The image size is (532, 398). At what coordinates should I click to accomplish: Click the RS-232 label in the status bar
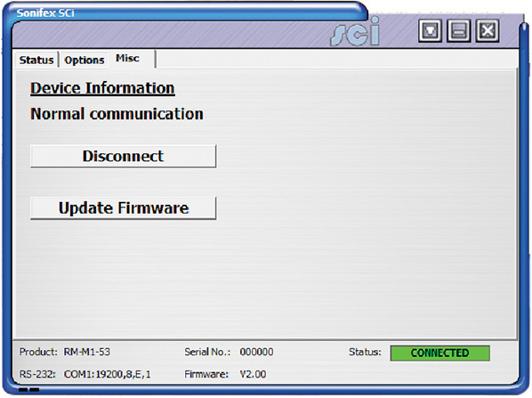pos(37,374)
